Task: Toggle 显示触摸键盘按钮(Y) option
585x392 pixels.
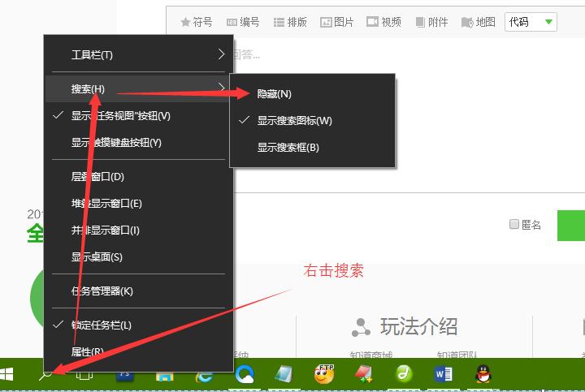Action: [139, 142]
